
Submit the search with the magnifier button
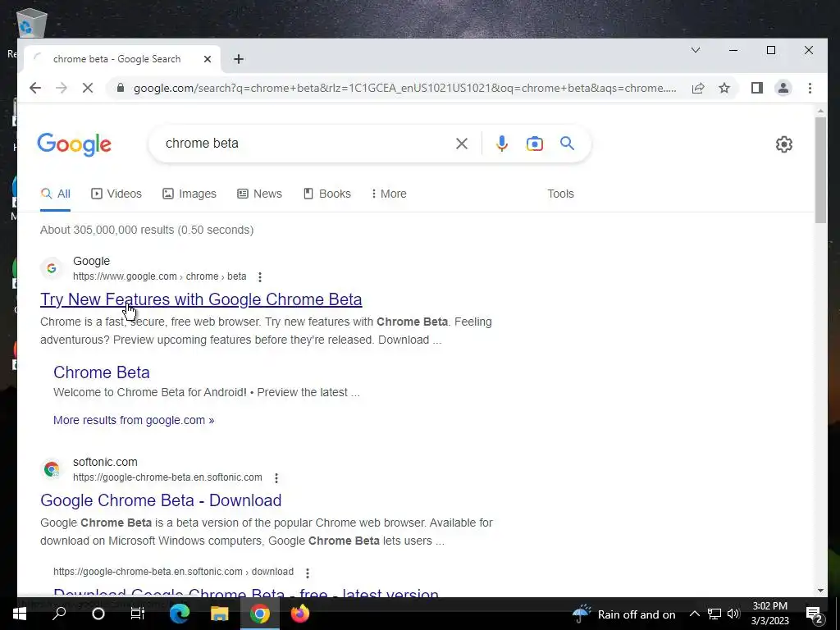pos(568,144)
